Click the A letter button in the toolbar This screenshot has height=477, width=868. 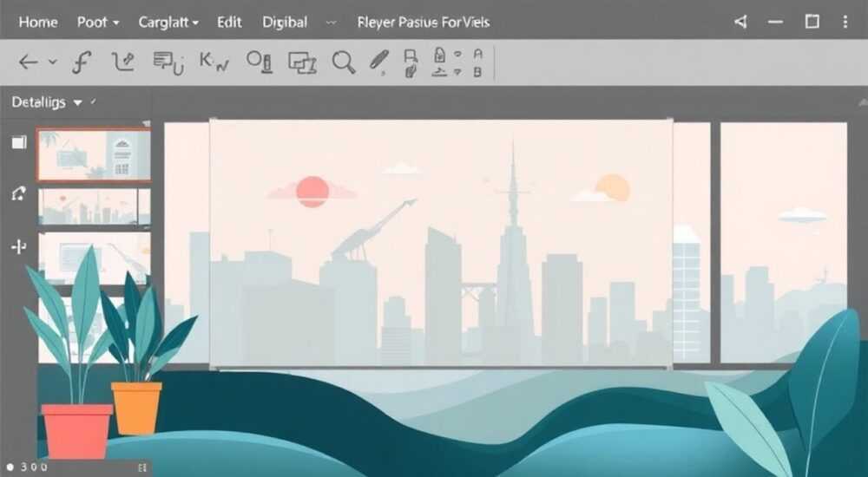[x=478, y=55]
